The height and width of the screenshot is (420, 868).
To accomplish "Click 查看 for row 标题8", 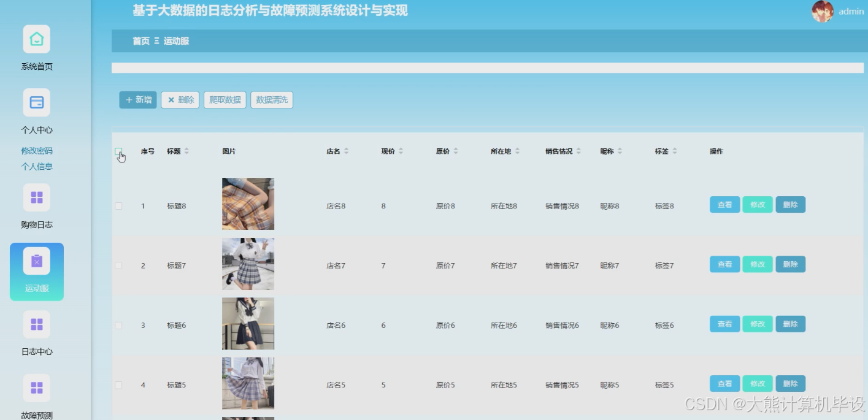I will tap(725, 205).
